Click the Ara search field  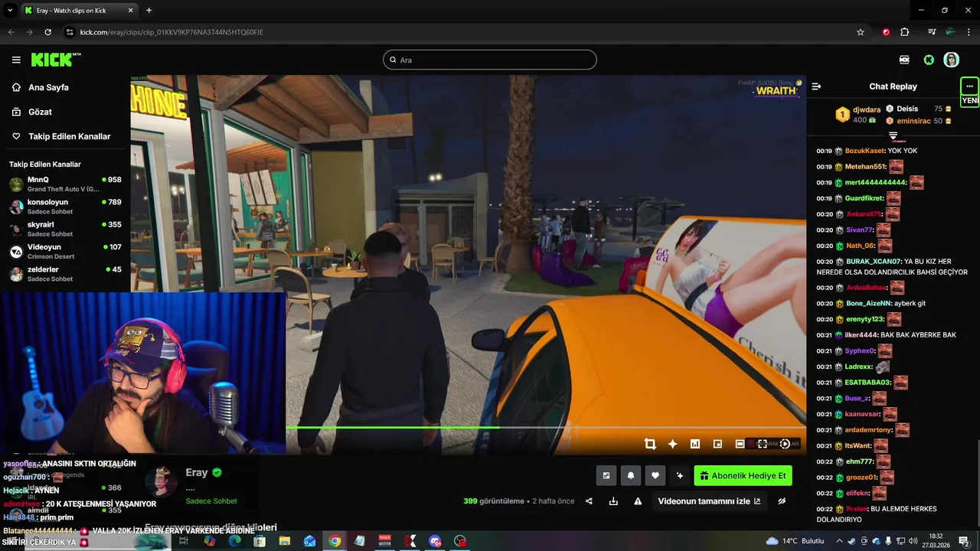point(490,60)
